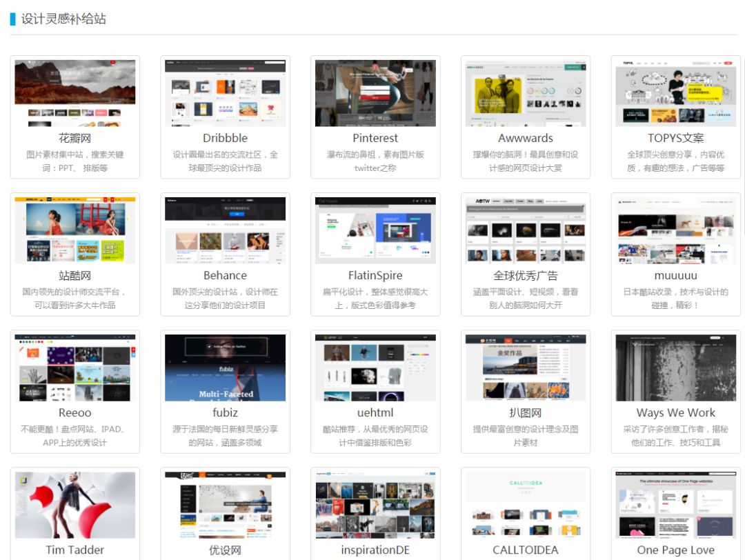This screenshot has height=560, width=745.
Task: Click the 全球优秀广告 title link
Action: [526, 275]
